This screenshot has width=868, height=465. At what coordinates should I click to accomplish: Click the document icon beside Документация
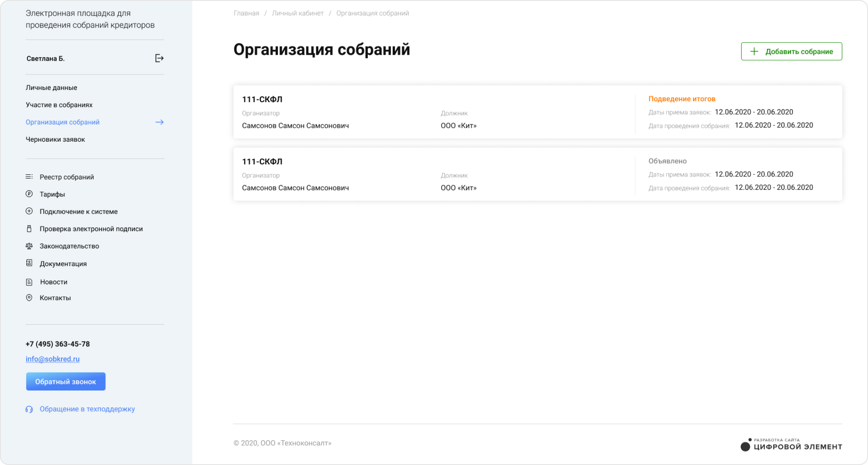click(29, 263)
